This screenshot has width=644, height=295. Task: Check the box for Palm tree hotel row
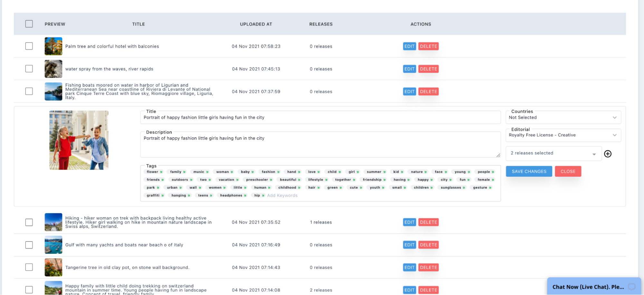point(29,46)
